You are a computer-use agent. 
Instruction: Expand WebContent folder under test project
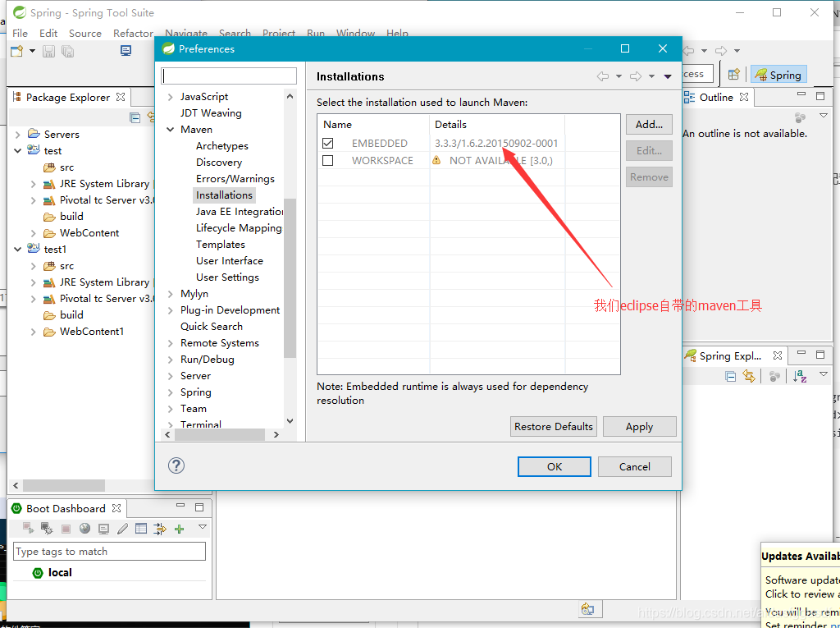pos(33,233)
